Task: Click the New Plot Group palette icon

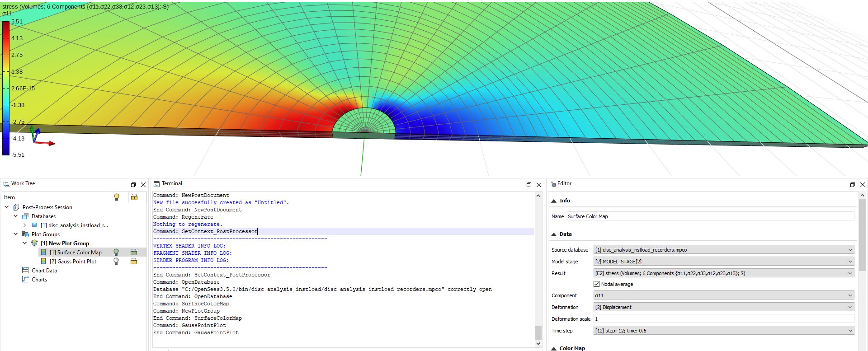Action: [34, 243]
